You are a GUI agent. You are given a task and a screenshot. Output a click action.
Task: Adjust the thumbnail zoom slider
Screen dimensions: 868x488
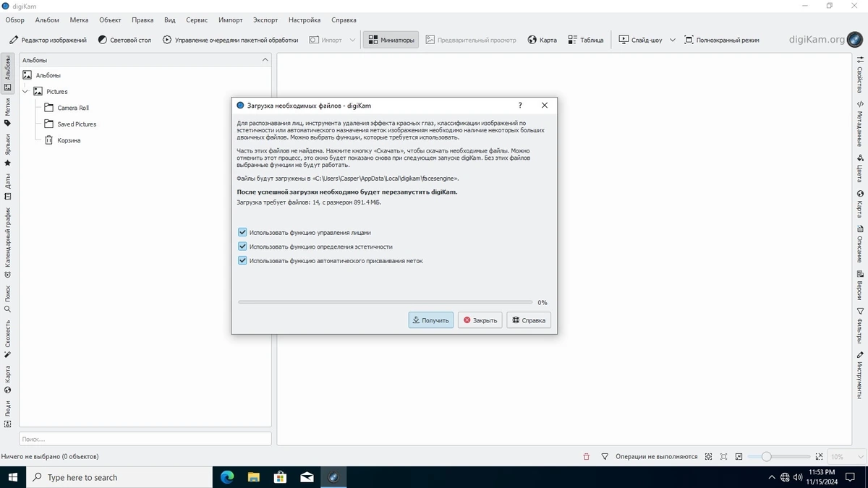[x=780, y=457]
